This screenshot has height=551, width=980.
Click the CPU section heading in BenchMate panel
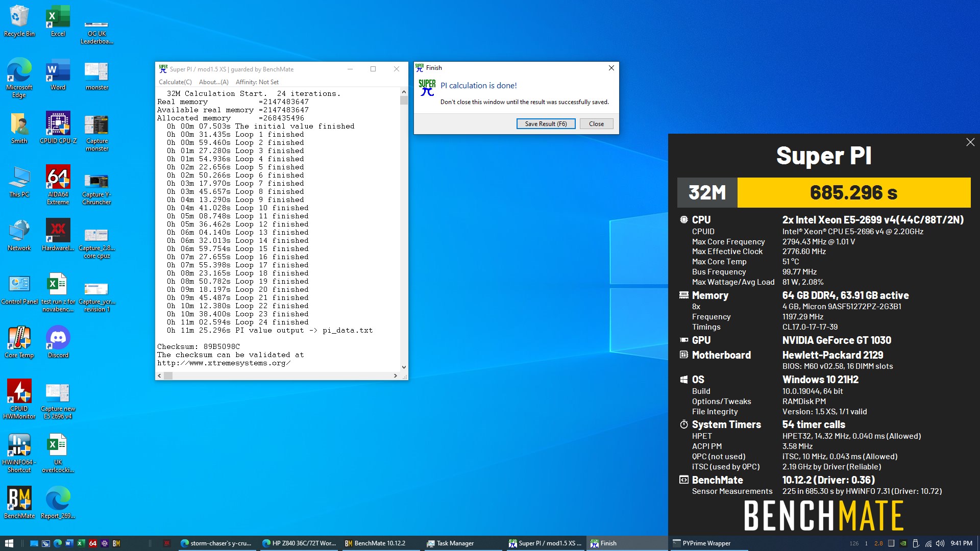tap(701, 220)
